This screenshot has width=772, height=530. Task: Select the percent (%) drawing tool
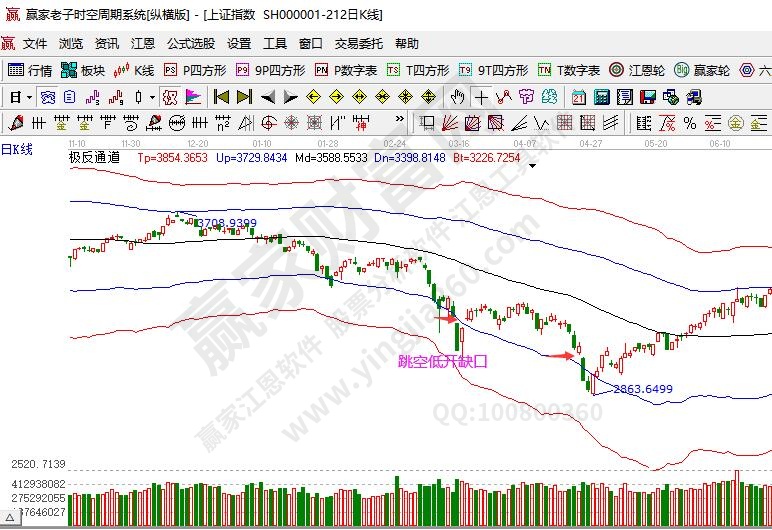[x=690, y=123]
